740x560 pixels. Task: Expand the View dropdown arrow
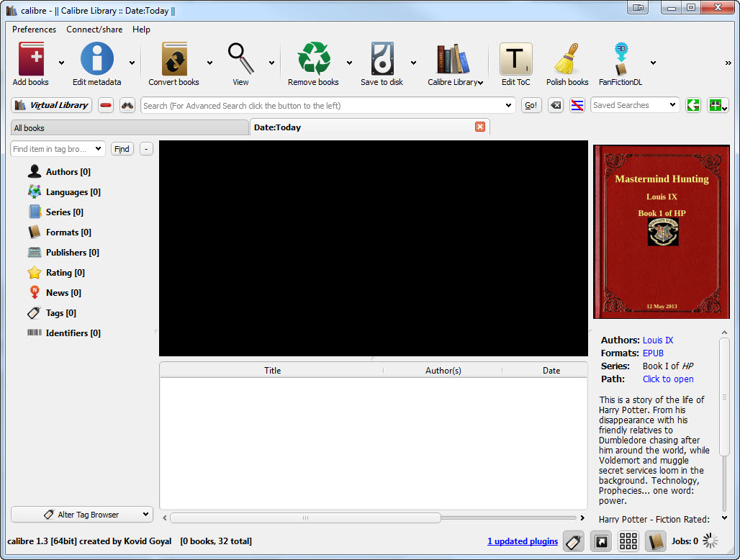(272, 63)
